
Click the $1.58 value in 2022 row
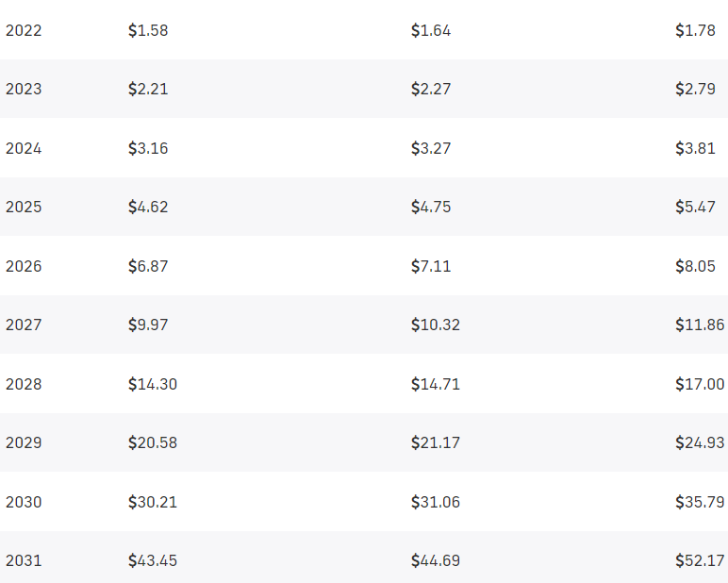pyautogui.click(x=148, y=31)
